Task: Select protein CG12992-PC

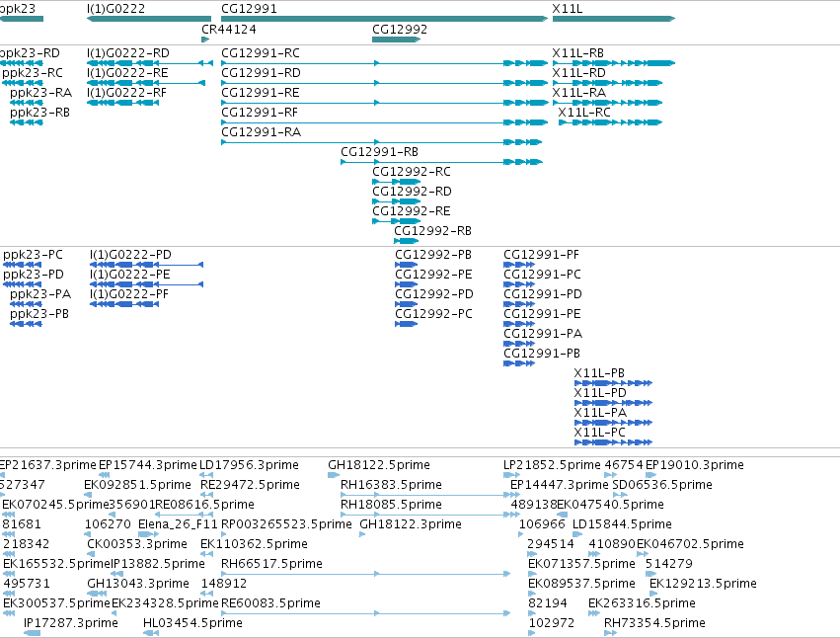Action: pos(406,324)
